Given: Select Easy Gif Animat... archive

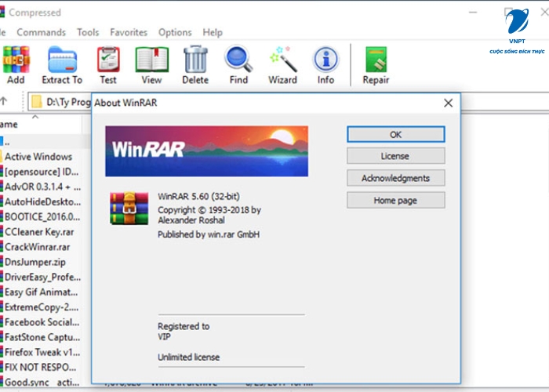Looking at the screenshot, I should point(41,292).
